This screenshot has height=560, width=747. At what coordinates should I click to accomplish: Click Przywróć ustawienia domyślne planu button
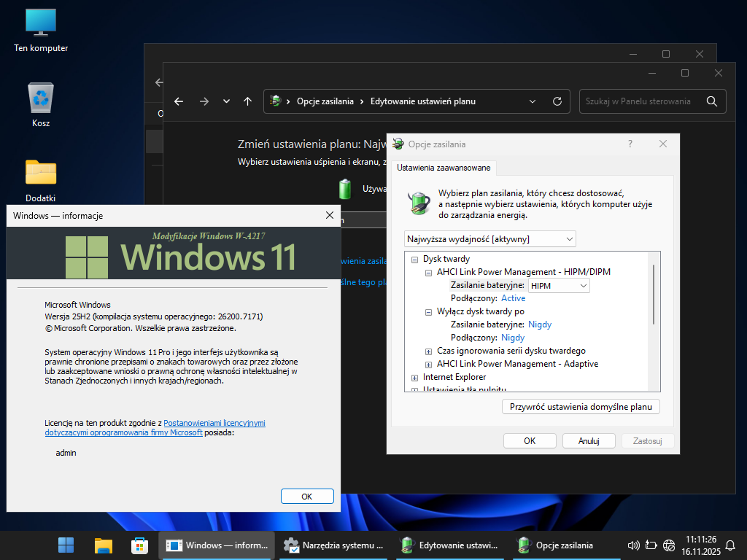click(x=581, y=407)
